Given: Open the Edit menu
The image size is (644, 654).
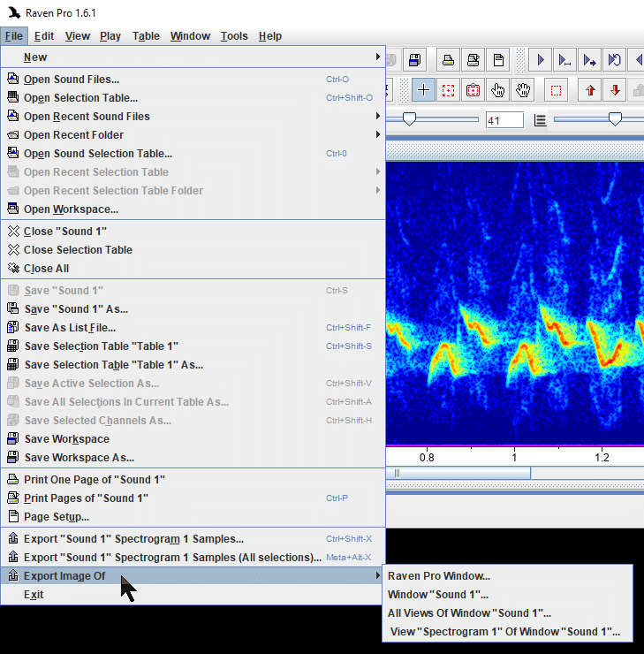Looking at the screenshot, I should (x=44, y=36).
